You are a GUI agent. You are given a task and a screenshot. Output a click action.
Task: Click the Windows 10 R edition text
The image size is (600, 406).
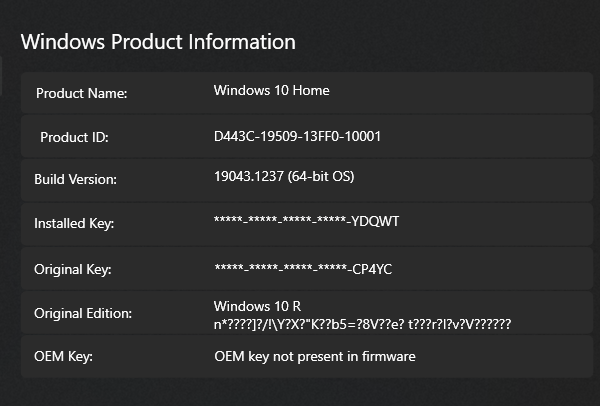coord(258,305)
